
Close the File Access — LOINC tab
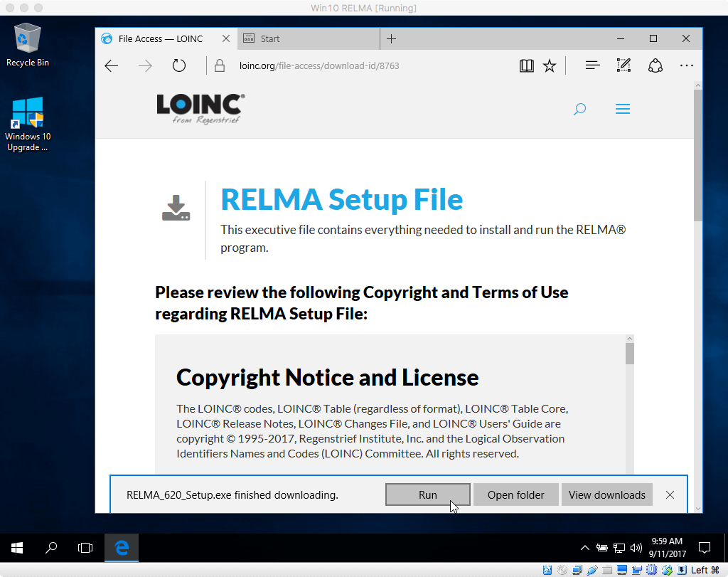226,38
